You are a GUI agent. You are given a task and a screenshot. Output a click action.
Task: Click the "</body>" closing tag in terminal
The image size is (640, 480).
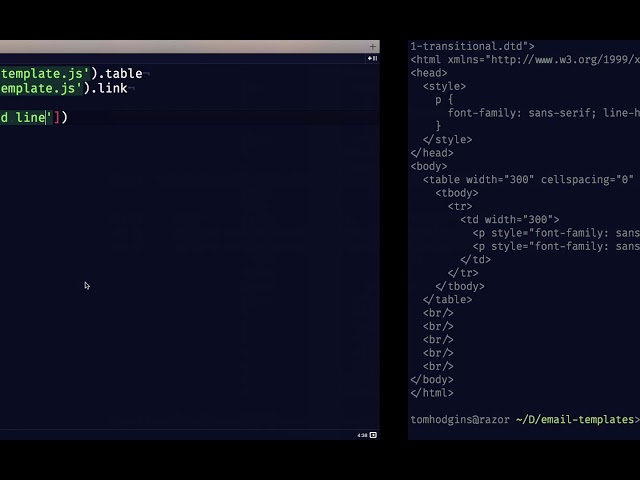click(x=432, y=380)
